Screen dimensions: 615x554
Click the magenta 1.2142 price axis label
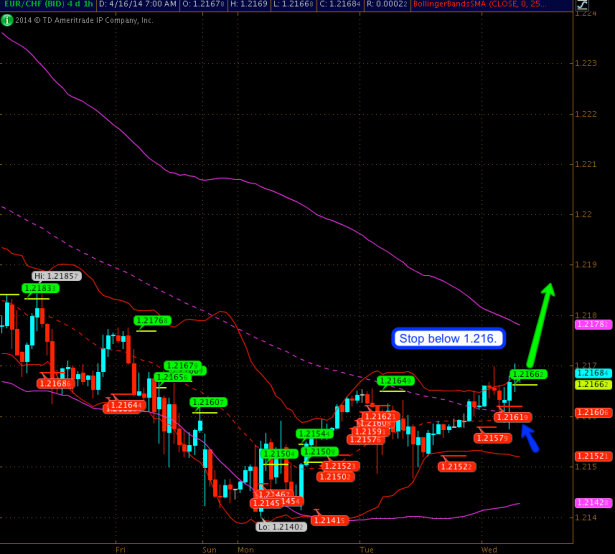pos(593,503)
